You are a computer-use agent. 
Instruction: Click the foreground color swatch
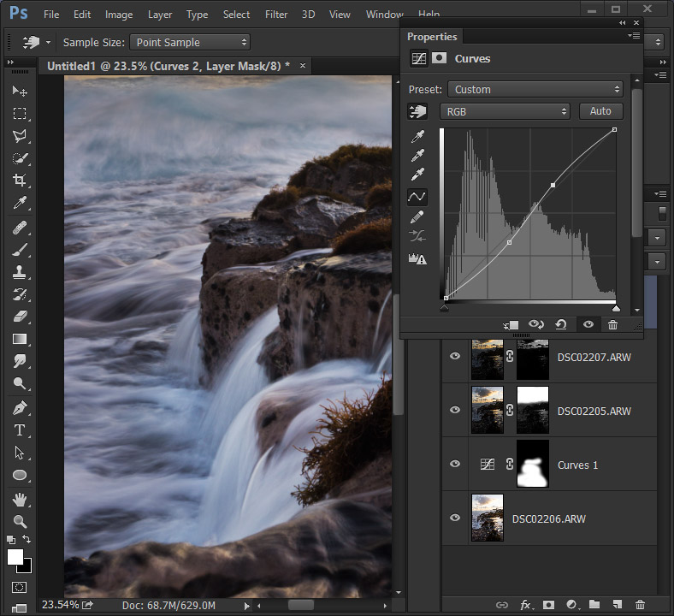coord(15,557)
